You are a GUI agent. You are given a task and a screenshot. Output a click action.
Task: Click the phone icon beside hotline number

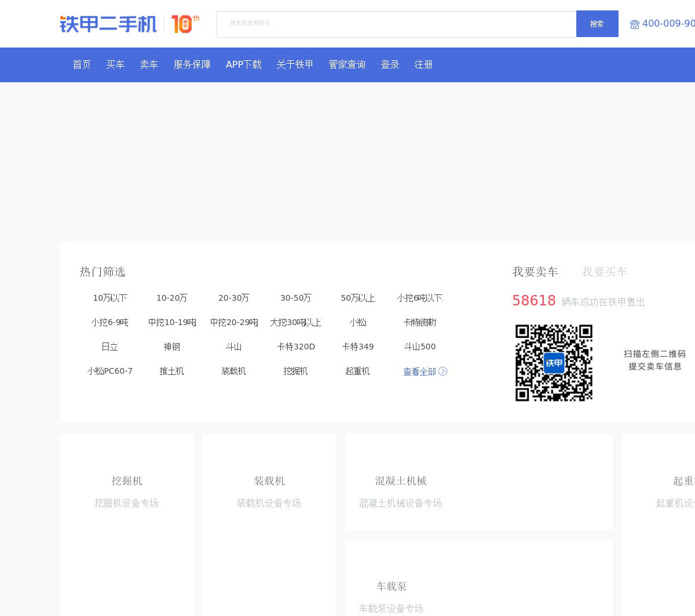pyautogui.click(x=635, y=24)
